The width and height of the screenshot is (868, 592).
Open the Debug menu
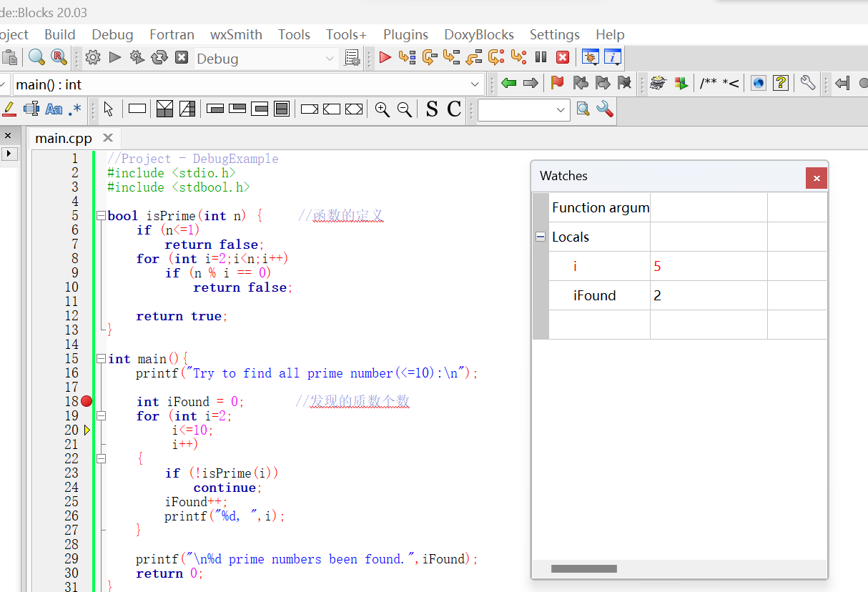click(112, 34)
